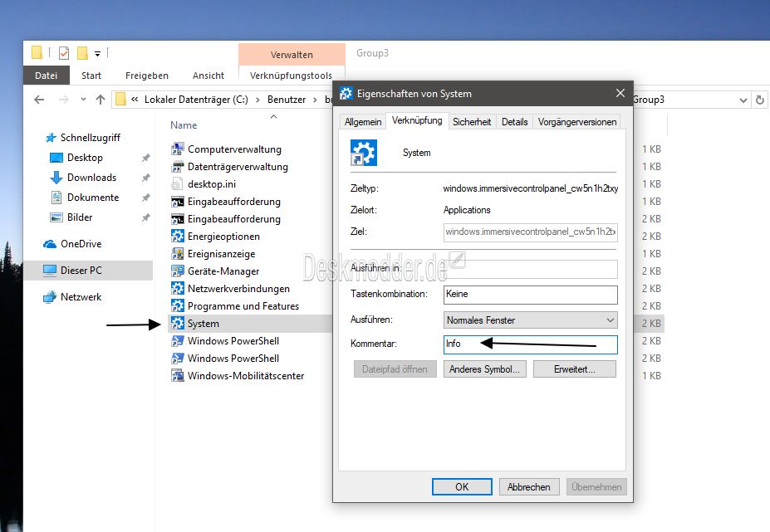Click the Programme und Features icon
Viewport: 770px width, 532px height.
click(177, 305)
